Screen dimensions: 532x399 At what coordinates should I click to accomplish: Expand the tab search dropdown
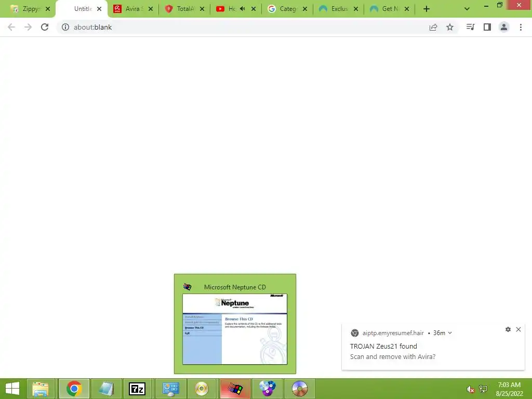click(x=467, y=9)
